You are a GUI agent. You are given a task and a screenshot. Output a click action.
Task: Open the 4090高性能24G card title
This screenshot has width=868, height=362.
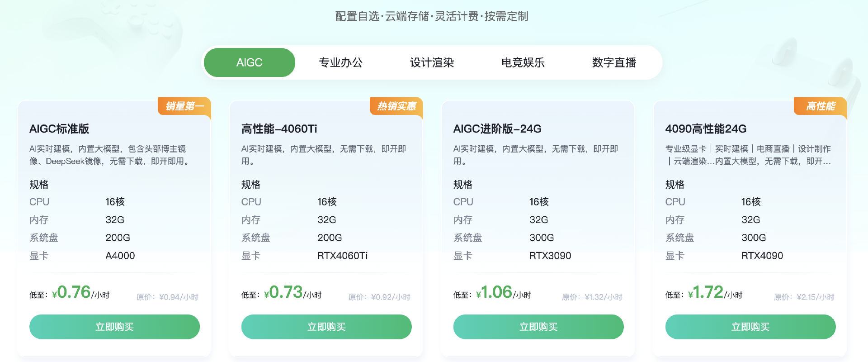point(706,129)
